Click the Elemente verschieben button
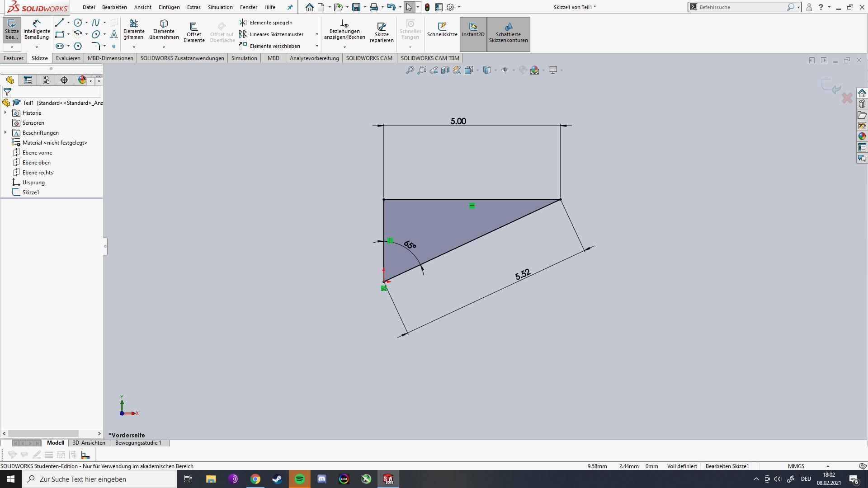This screenshot has height=488, width=868. coord(274,46)
